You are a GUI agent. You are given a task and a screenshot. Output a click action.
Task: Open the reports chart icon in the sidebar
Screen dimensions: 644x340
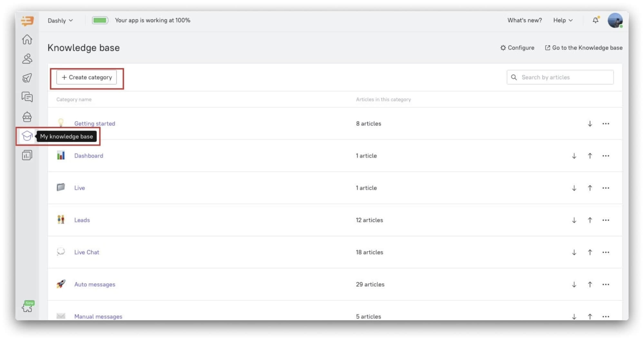tap(27, 155)
